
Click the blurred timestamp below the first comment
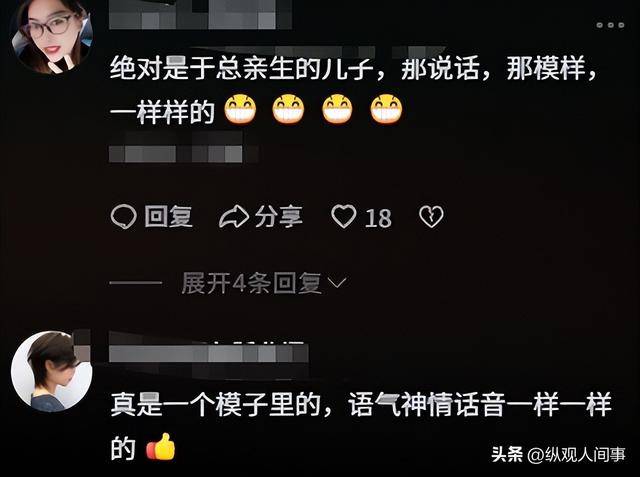click(183, 154)
